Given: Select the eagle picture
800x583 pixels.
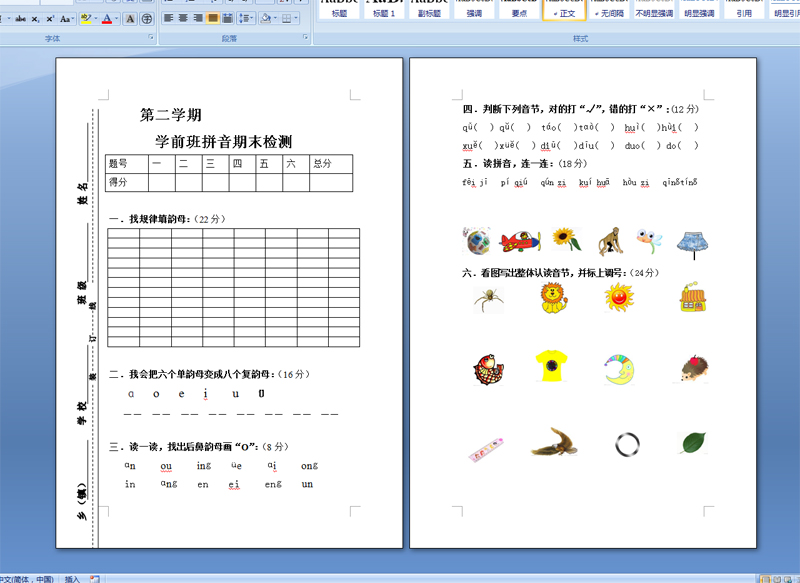Looking at the screenshot, I should tap(554, 442).
